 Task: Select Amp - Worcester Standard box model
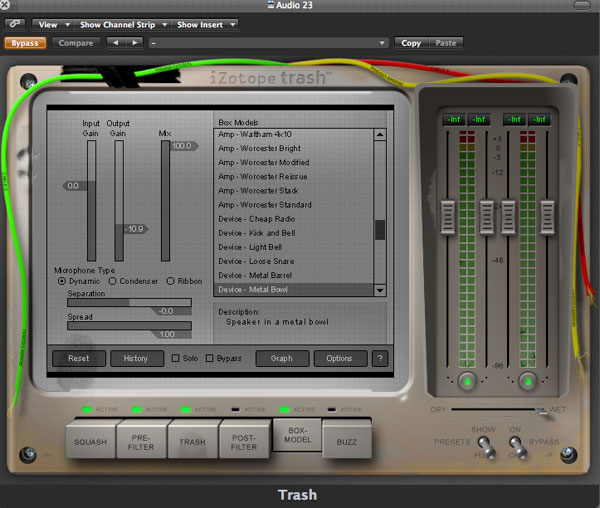pos(293,205)
